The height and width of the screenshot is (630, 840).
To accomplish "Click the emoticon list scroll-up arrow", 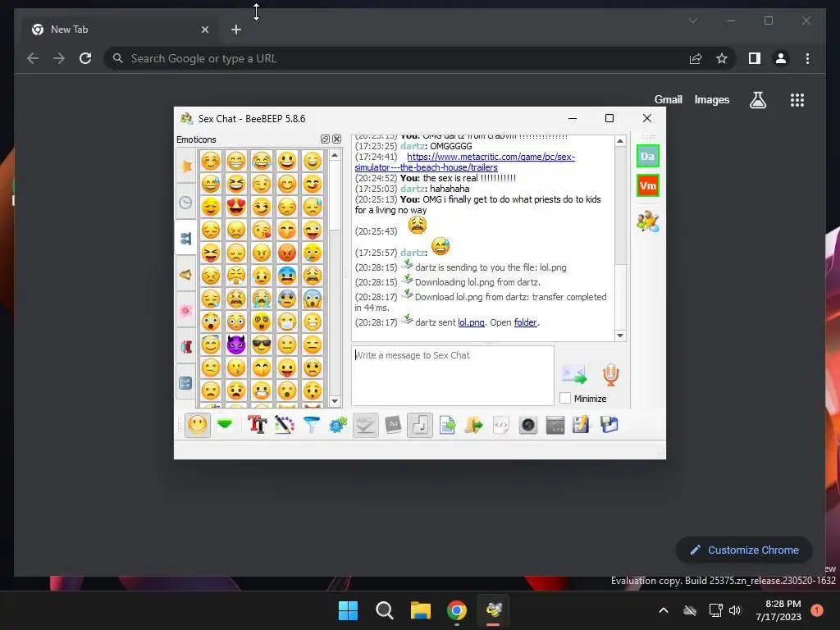I will (335, 155).
